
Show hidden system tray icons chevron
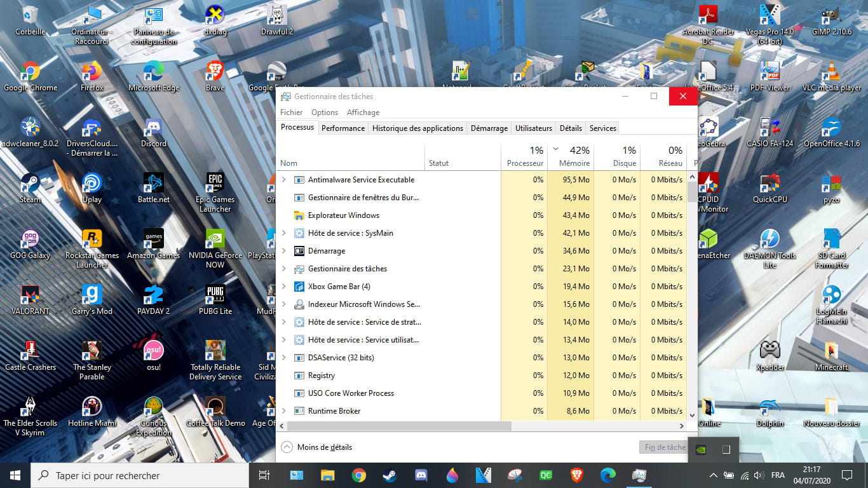tap(713, 475)
